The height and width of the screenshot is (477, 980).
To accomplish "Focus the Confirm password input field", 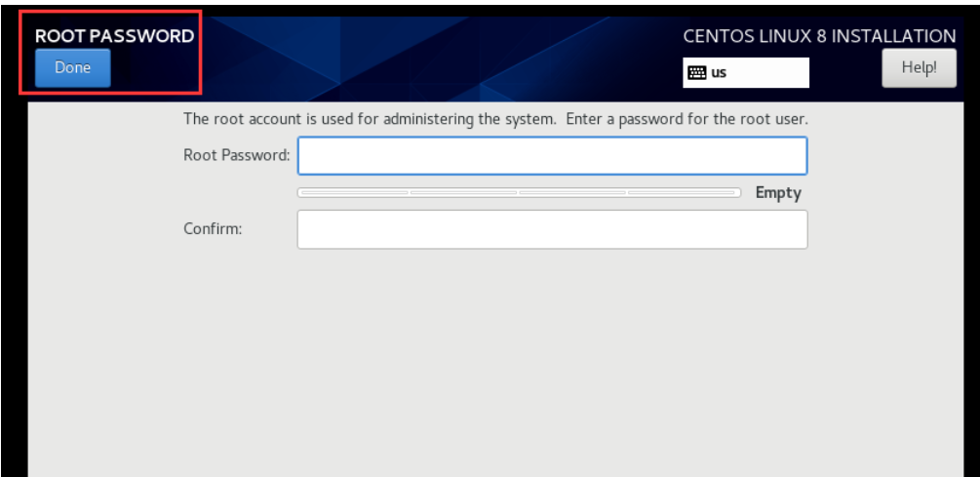I will point(552,229).
